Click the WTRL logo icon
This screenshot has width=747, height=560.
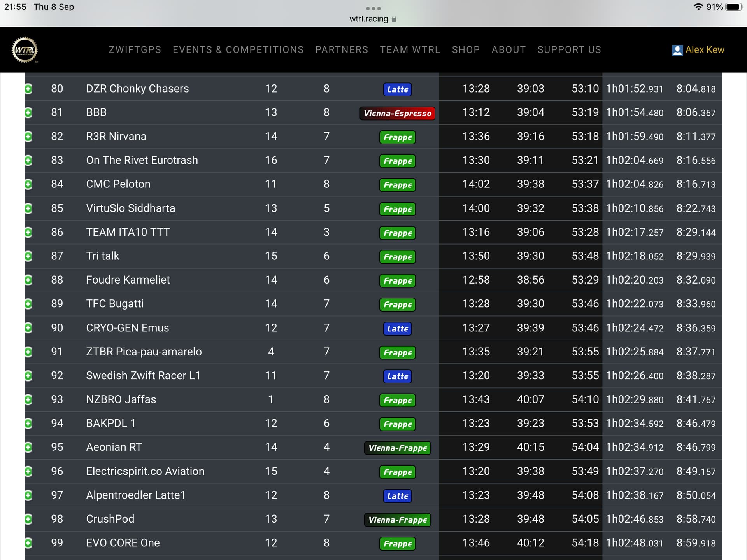click(x=25, y=50)
